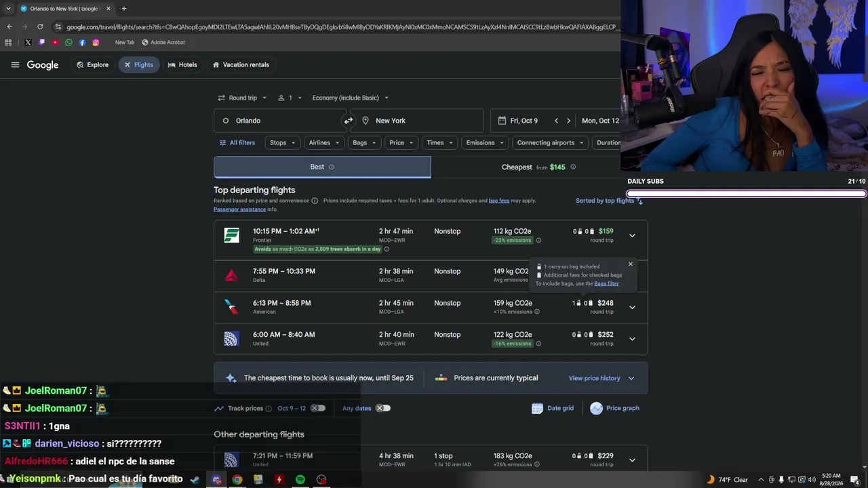Open the Price filter
868x488 pixels.
pos(401,142)
